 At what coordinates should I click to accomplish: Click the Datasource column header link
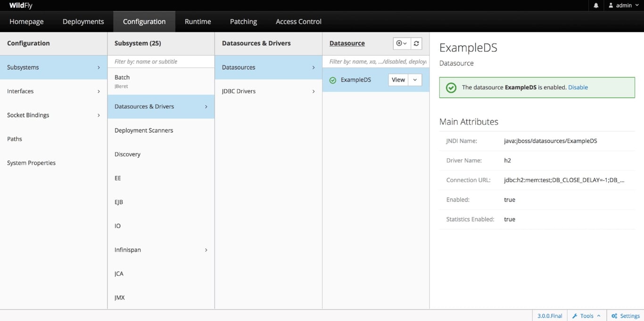pyautogui.click(x=347, y=43)
